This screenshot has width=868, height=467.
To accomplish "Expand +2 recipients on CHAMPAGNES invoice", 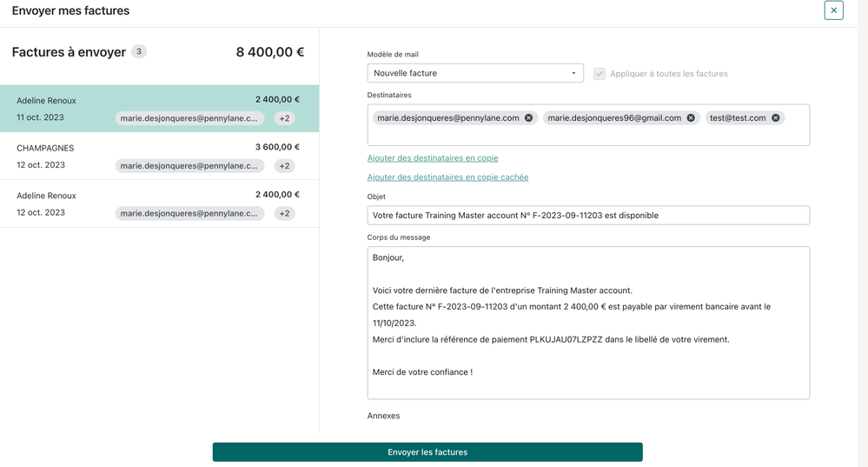I will pos(284,166).
